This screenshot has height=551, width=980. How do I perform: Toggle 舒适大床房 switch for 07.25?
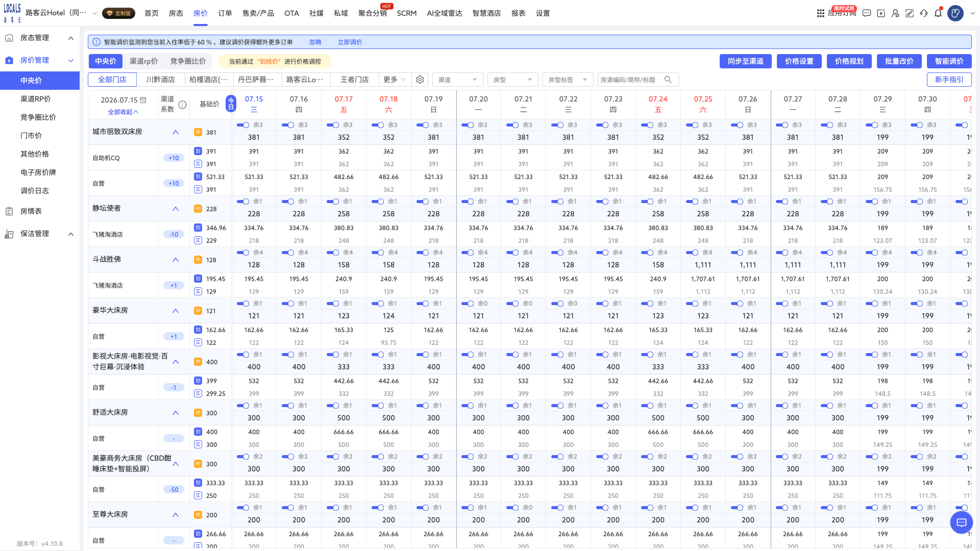693,406
